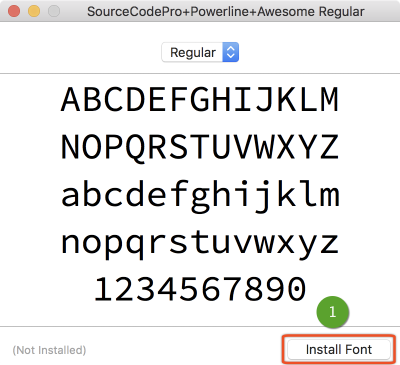Open the Regular font style dropdown

(200, 52)
